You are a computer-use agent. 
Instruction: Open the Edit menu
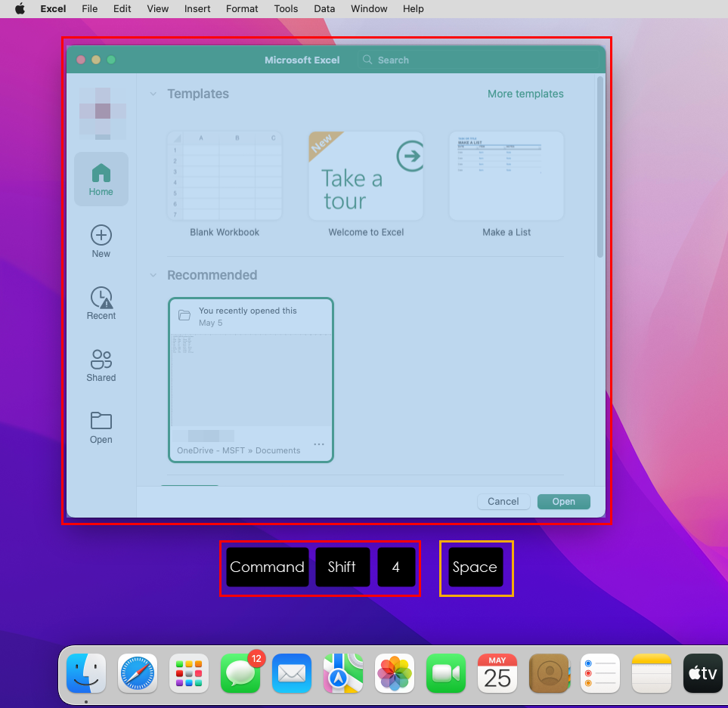tap(122, 9)
